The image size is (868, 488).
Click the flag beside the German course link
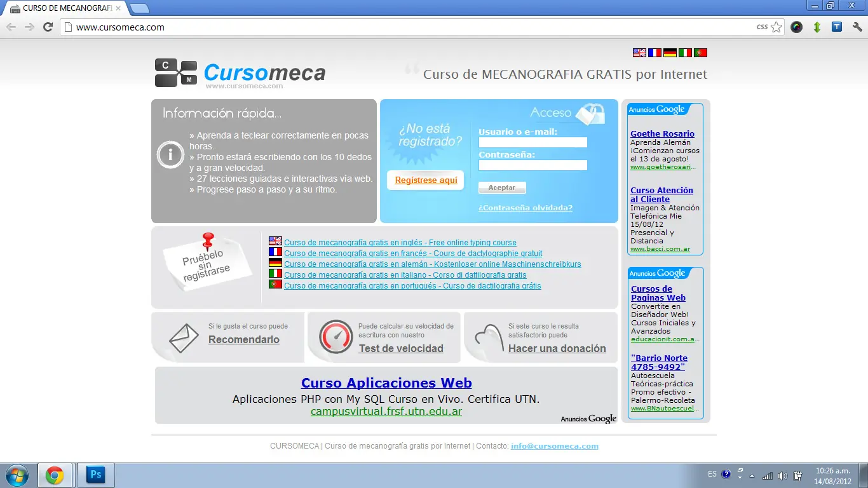point(275,263)
